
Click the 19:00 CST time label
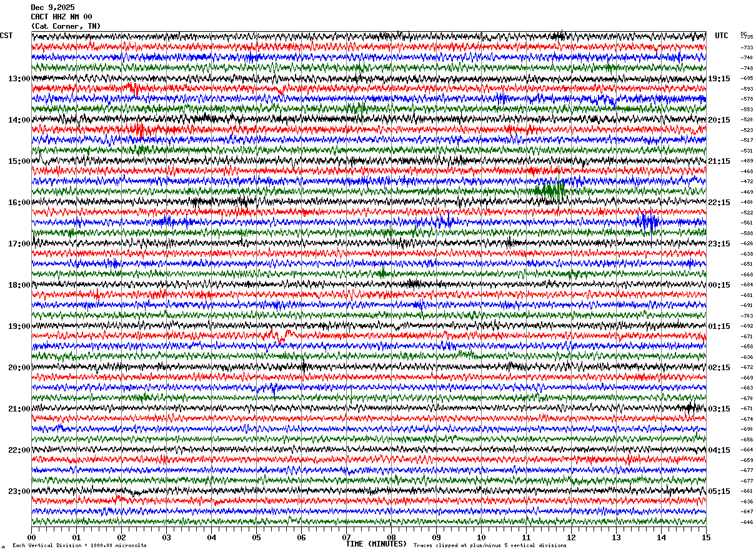click(19, 326)
